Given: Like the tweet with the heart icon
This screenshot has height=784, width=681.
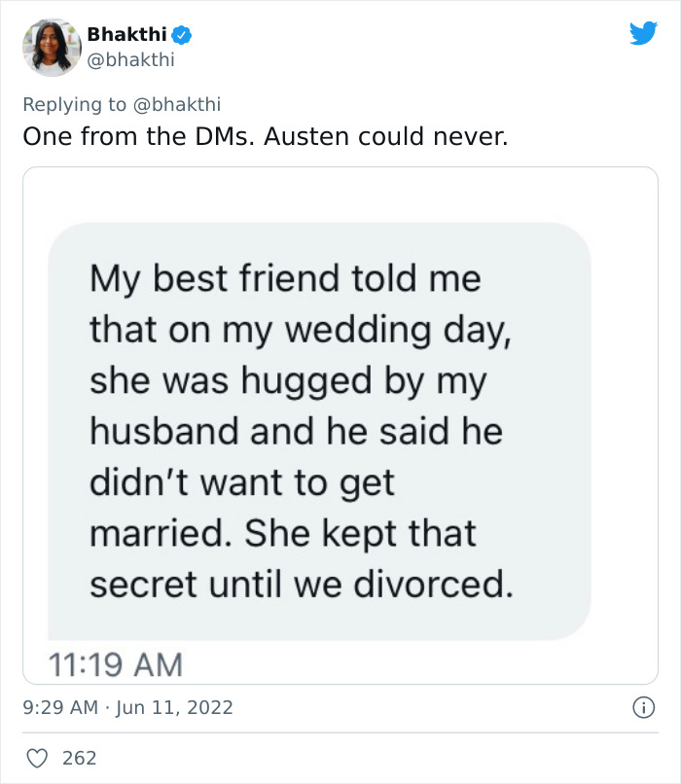Looking at the screenshot, I should pos(36,758).
